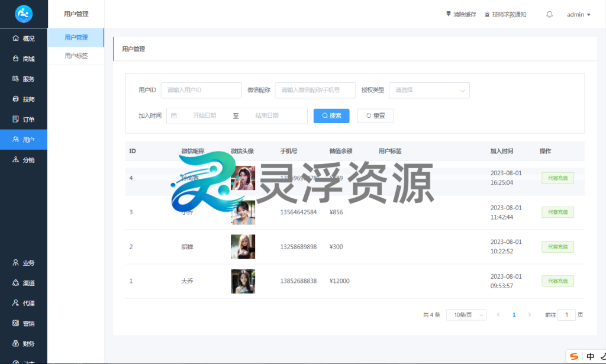Click the blue 搜索 search button
The width and height of the screenshot is (606, 364).
pyautogui.click(x=331, y=115)
